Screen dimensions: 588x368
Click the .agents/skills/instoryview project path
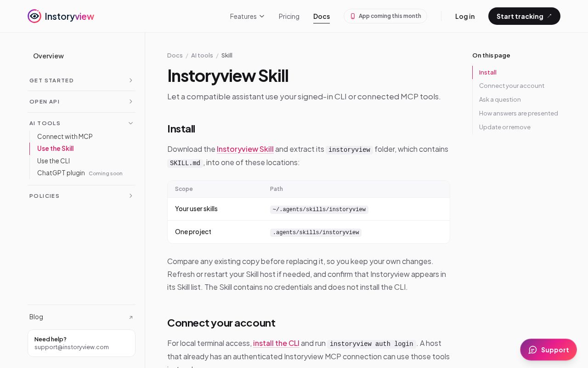point(316,233)
